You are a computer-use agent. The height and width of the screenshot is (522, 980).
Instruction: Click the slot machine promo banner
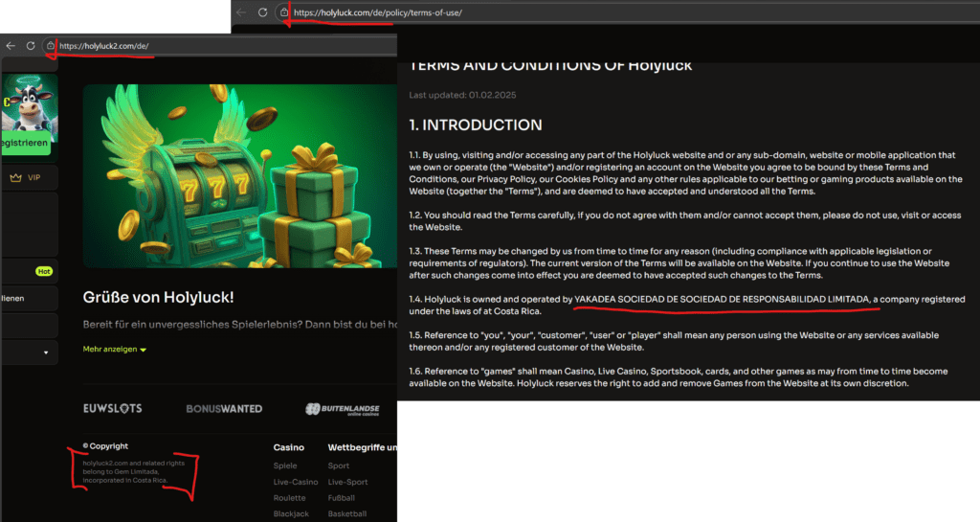point(240,176)
